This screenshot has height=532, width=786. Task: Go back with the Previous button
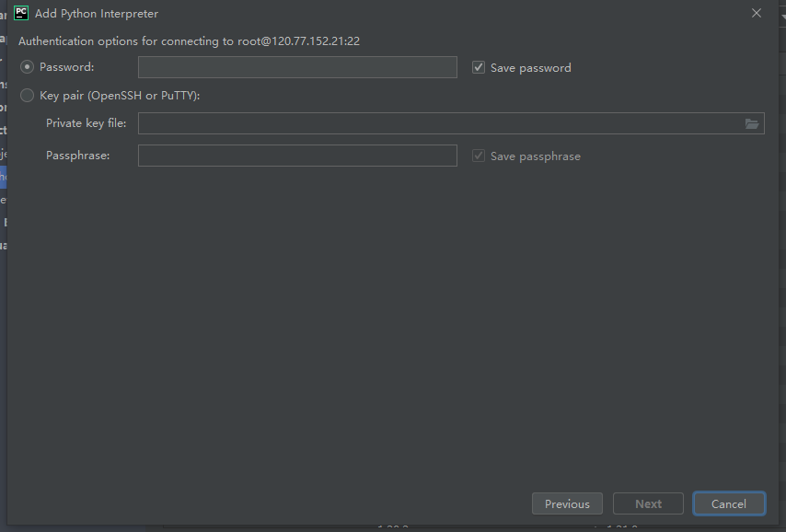pos(567,503)
